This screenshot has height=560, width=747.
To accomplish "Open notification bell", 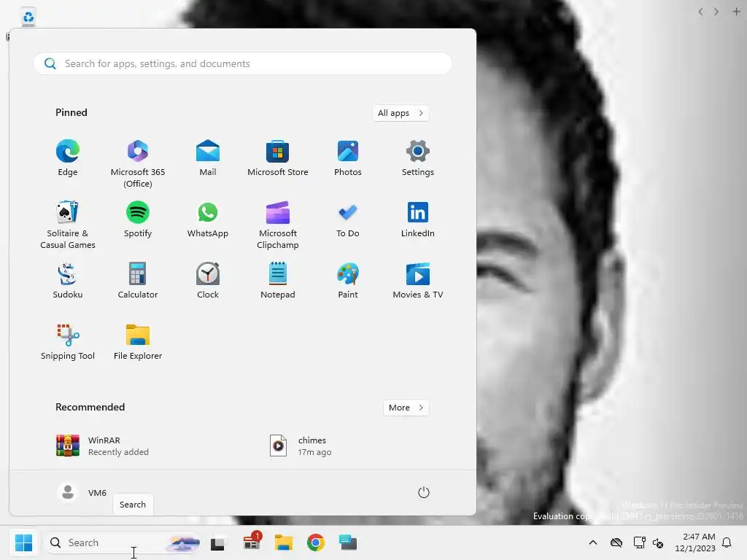I will point(727,542).
